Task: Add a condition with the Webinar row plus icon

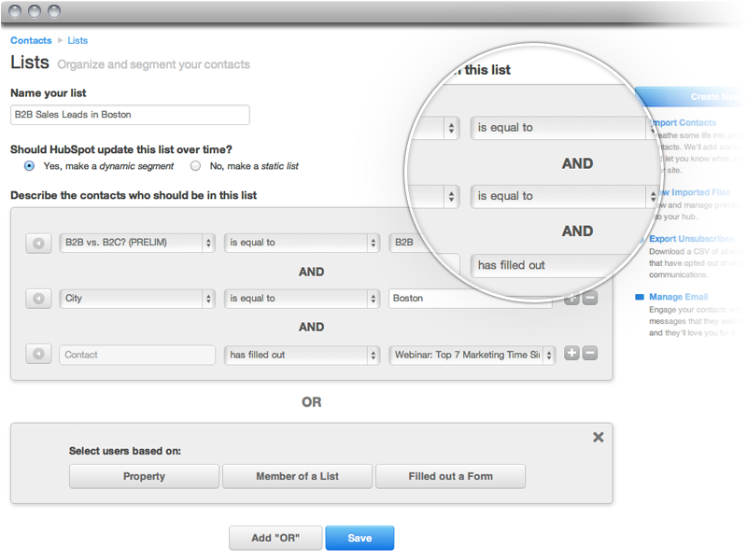Action: point(572,354)
